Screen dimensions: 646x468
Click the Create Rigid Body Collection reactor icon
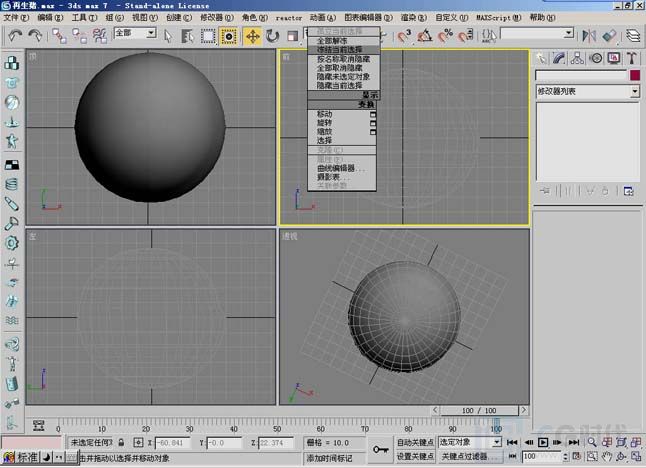pos(12,63)
